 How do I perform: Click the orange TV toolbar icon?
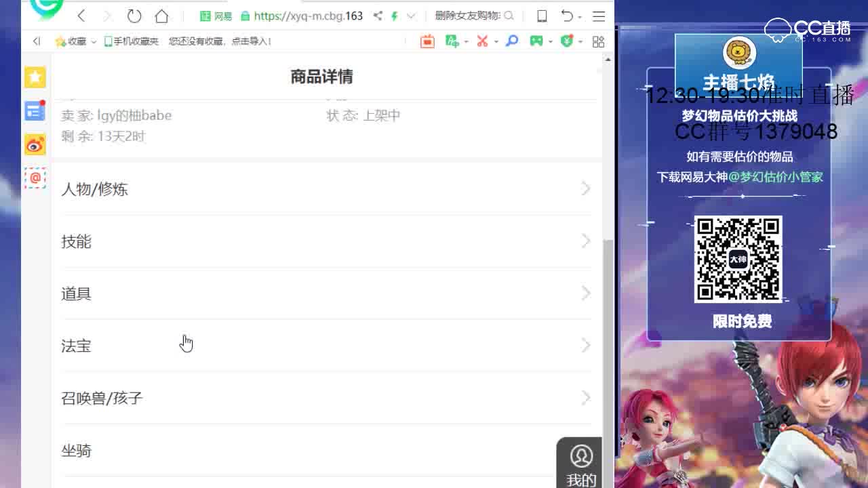[x=427, y=41]
